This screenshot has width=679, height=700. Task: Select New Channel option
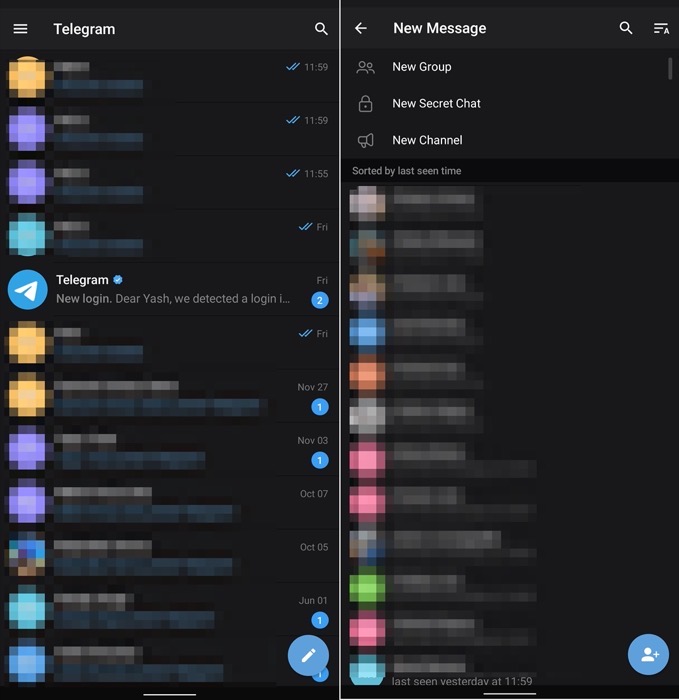click(x=509, y=140)
